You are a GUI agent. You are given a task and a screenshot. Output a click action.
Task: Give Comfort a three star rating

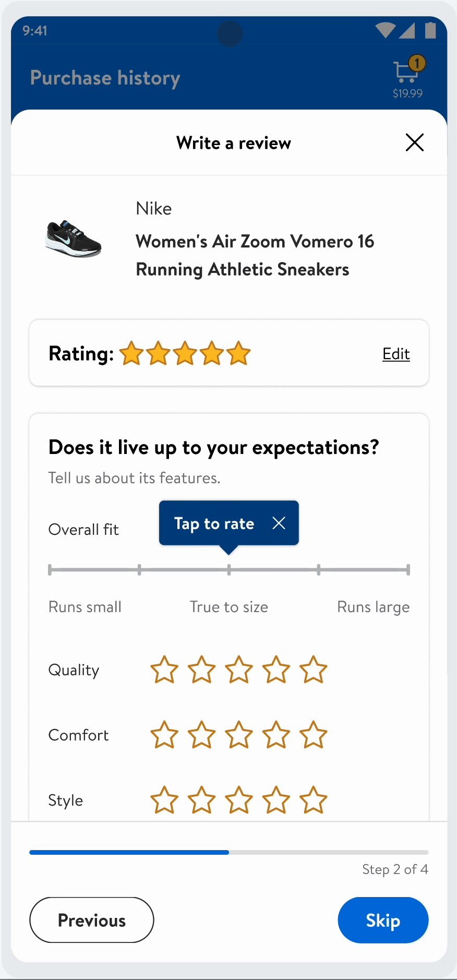pyautogui.click(x=239, y=735)
